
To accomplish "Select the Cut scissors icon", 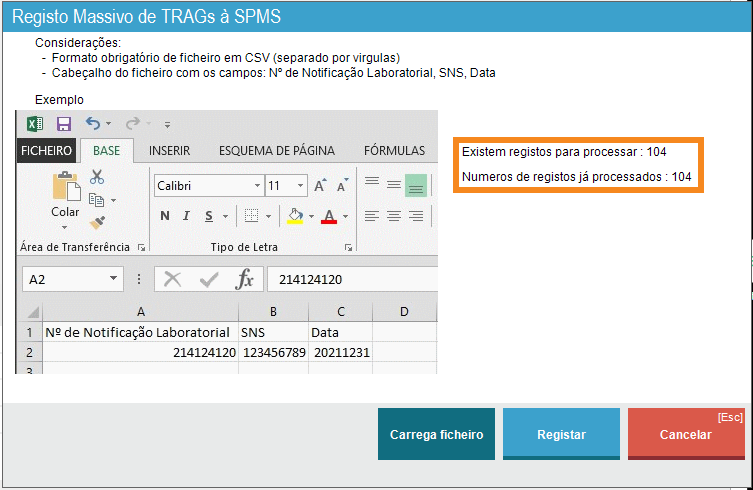I will pyautogui.click(x=97, y=177).
